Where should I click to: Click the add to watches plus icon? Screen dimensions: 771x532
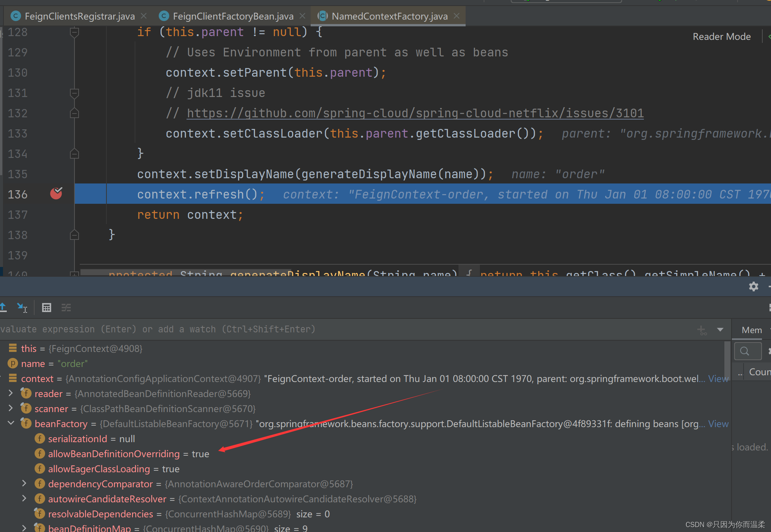click(x=702, y=330)
